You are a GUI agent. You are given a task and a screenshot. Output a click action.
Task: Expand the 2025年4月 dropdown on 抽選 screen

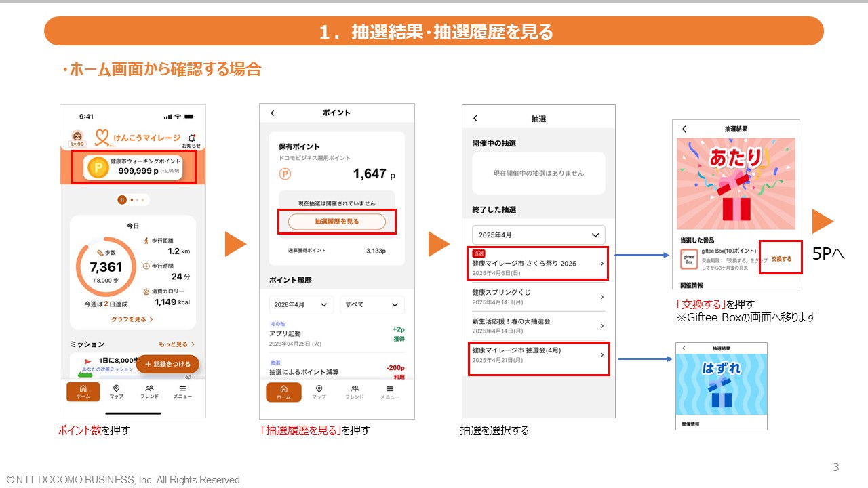(538, 235)
